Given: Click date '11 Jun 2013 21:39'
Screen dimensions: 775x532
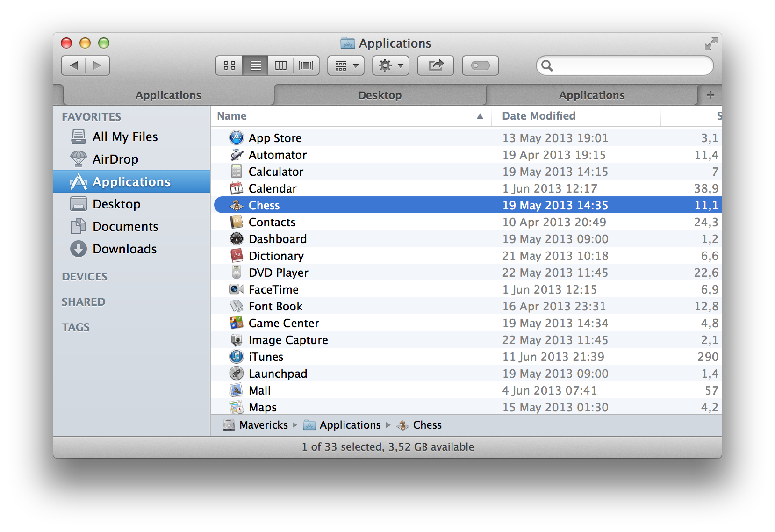Looking at the screenshot, I should pyautogui.click(x=553, y=357).
